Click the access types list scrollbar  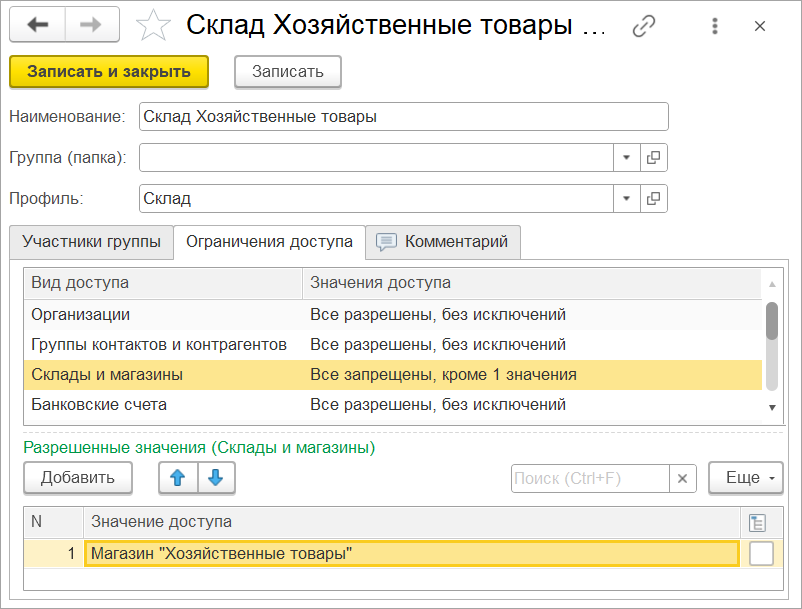pyautogui.click(x=771, y=322)
